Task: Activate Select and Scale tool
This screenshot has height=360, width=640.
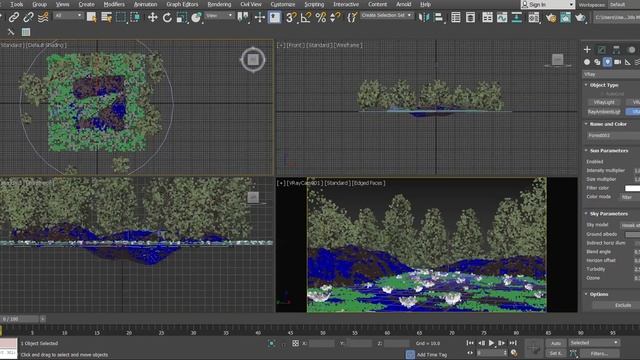Action: coord(182,18)
